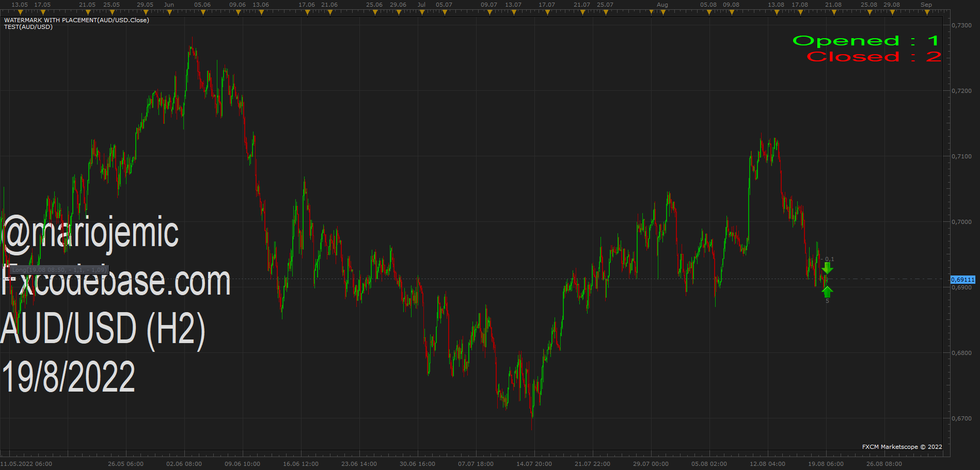Click the '0,1' trade amount label

pyautogui.click(x=828, y=259)
